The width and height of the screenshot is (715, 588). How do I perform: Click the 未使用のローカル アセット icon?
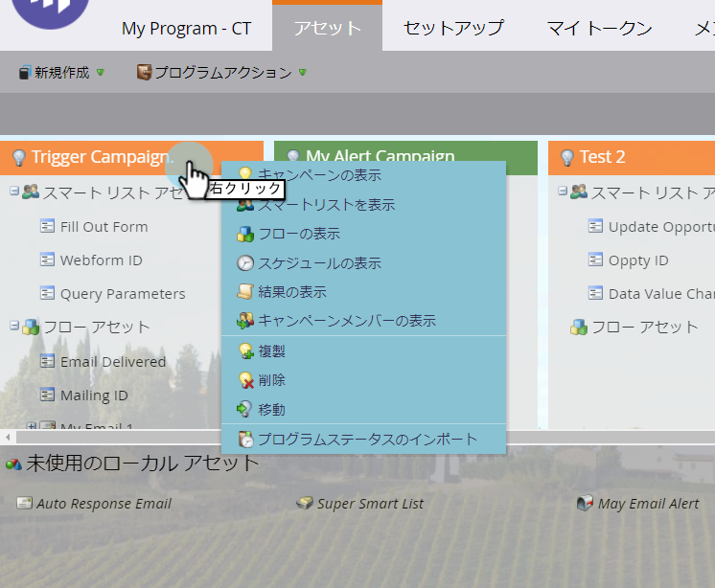pyautogui.click(x=13, y=464)
